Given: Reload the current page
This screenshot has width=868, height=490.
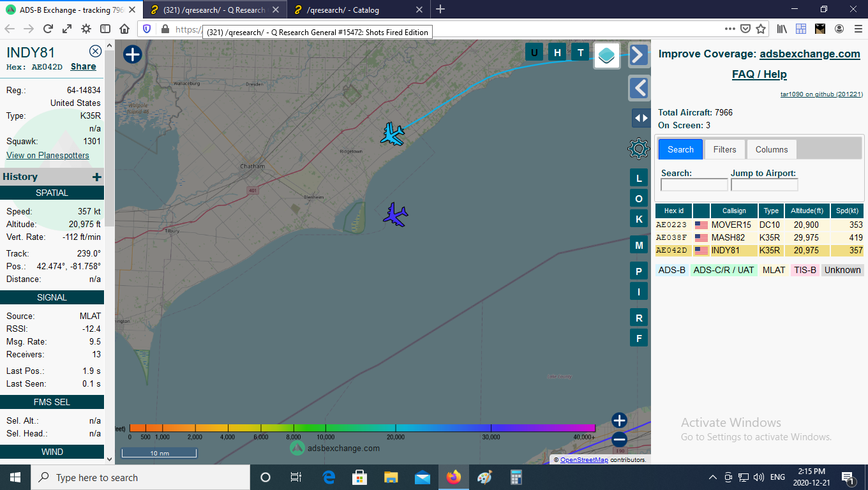Looking at the screenshot, I should click(x=47, y=29).
